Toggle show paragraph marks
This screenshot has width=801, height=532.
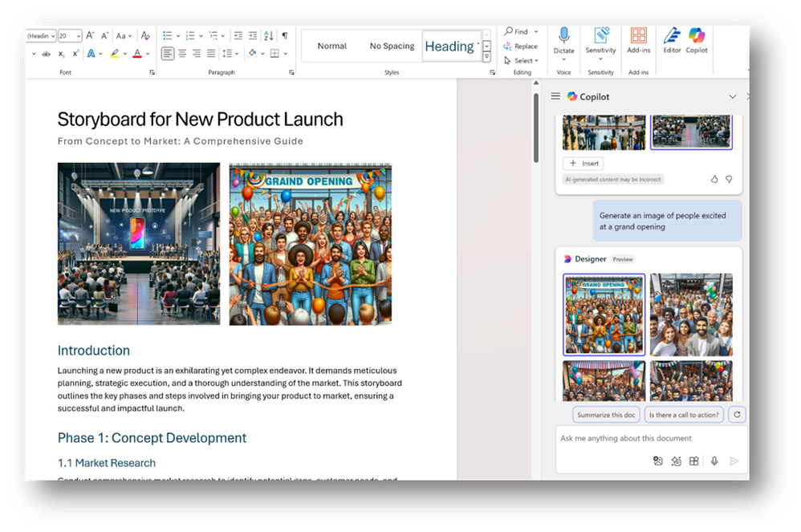(x=285, y=36)
